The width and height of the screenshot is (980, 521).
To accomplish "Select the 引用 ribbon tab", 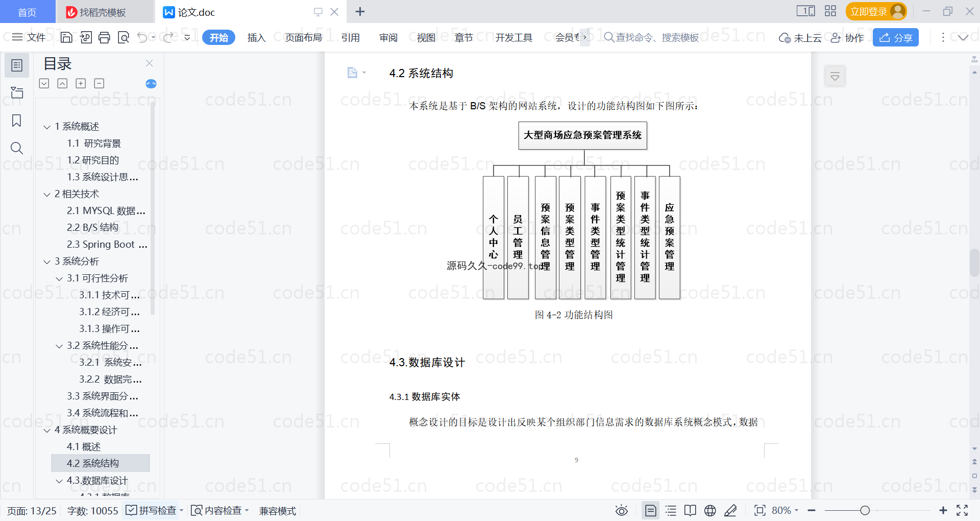I will 351,37.
